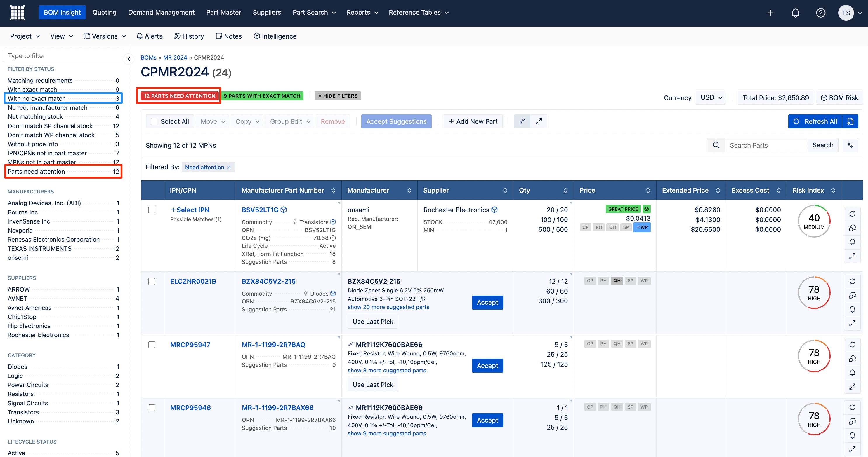Collapse the left filter sidebar arrow
Screen dimensions: 868x457
[129, 59]
